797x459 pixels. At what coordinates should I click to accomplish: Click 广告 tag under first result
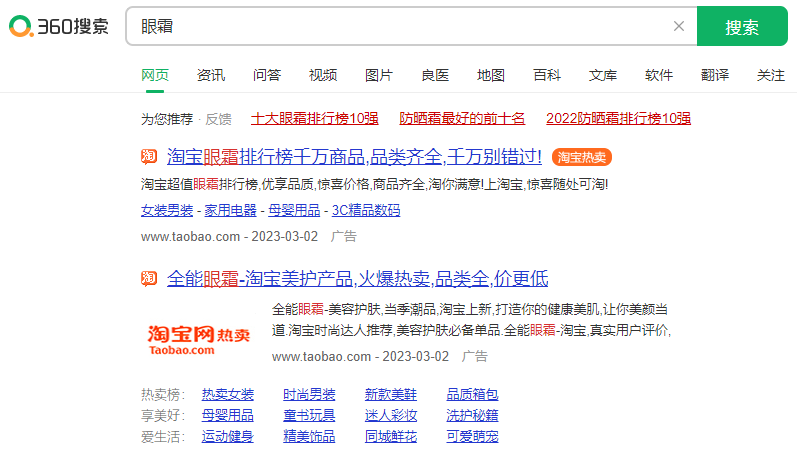tap(344, 236)
